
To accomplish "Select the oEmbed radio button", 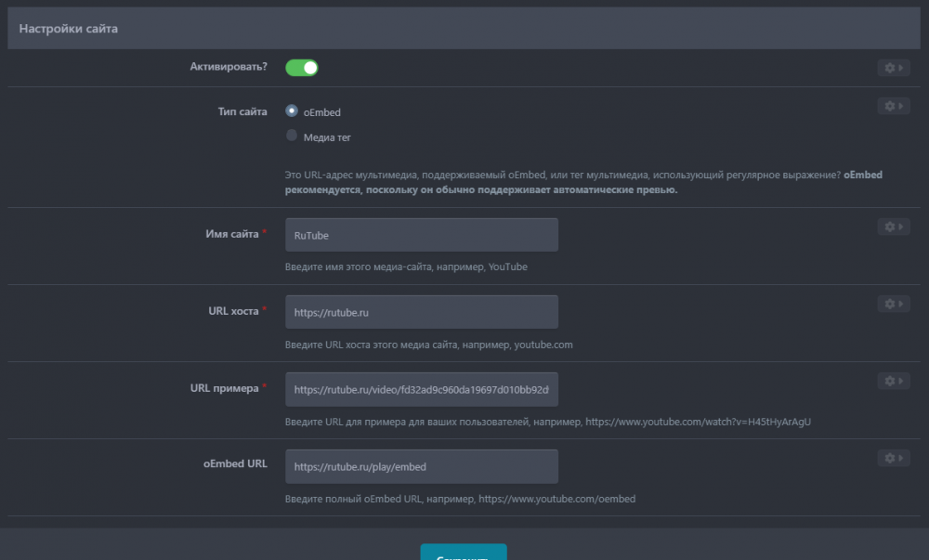I will pyautogui.click(x=292, y=111).
